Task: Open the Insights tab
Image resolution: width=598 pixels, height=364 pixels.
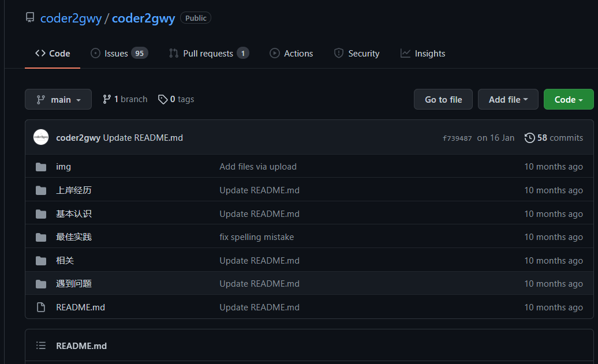Action: pos(423,54)
